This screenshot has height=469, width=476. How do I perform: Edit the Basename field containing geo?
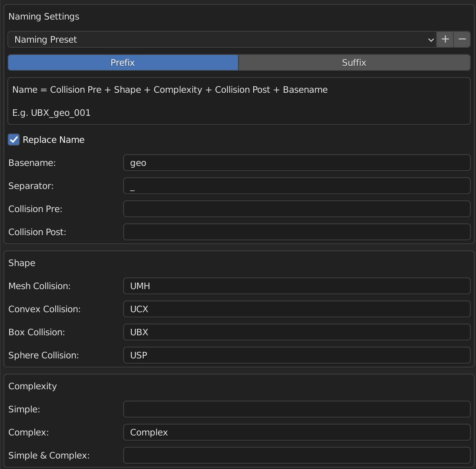(x=297, y=162)
